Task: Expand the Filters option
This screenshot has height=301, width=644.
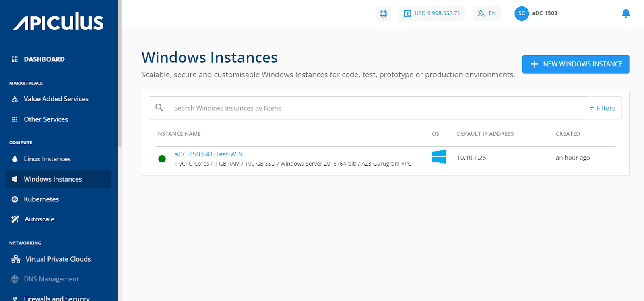Action: tap(602, 108)
